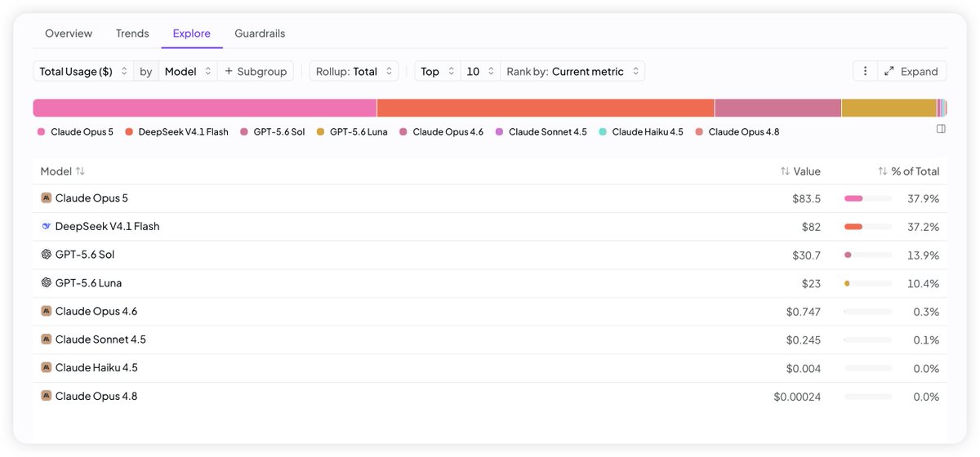The image size is (980, 457).
Task: Click the + Subgroup button
Action: coord(256,71)
